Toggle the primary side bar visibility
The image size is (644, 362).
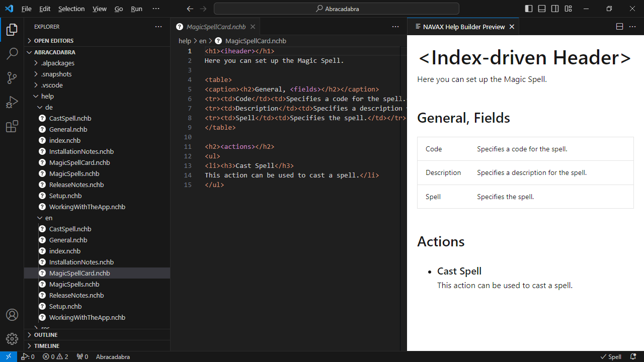(x=528, y=9)
